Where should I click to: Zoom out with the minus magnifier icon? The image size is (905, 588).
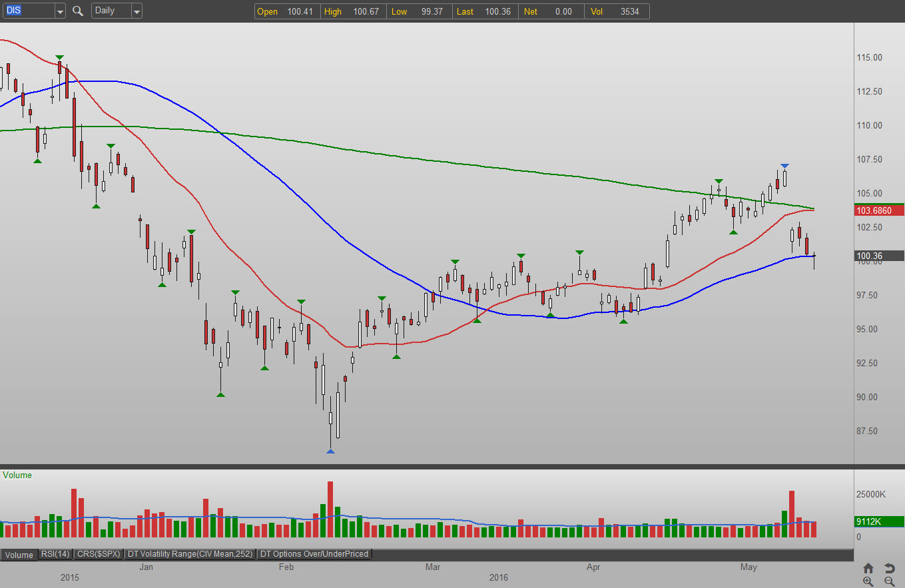click(x=889, y=581)
